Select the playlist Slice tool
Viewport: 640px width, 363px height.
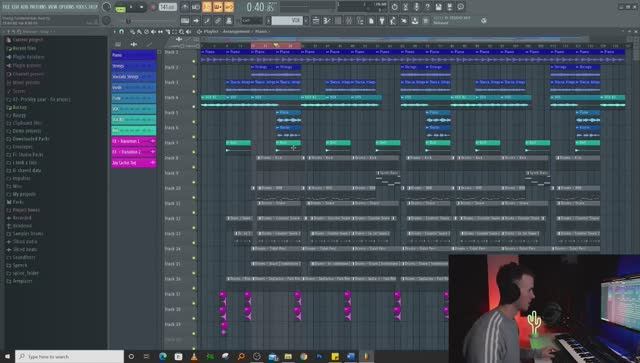tap(167, 31)
